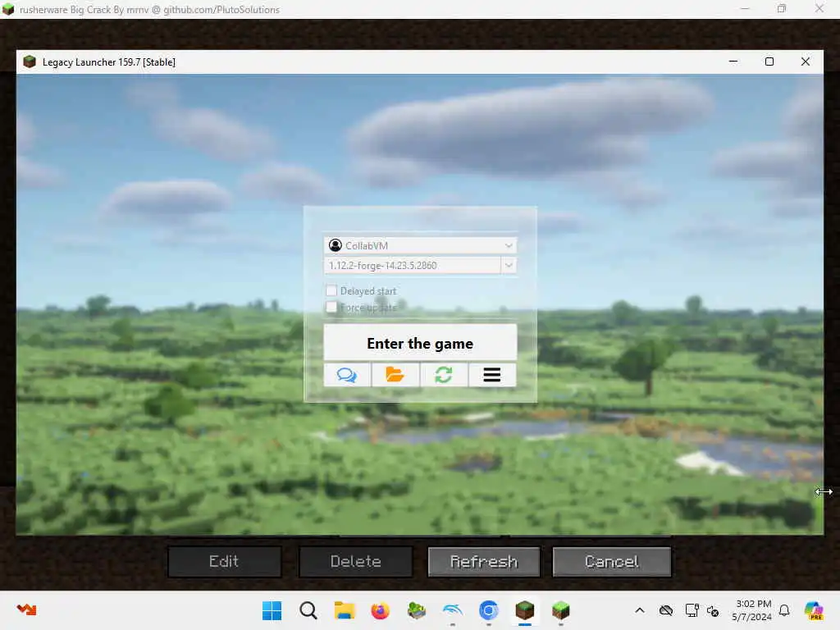Click the rusherware window title icon
Image resolution: width=840 pixels, height=630 pixels.
click(x=8, y=9)
